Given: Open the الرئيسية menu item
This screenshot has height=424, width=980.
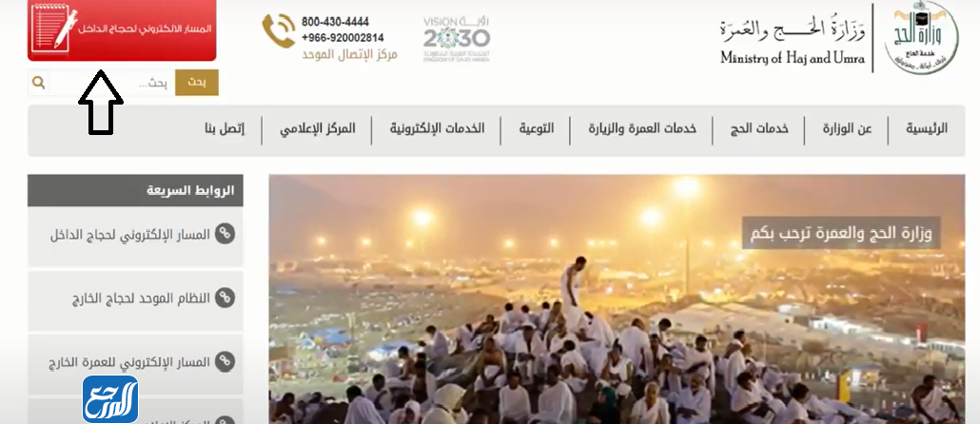Looking at the screenshot, I should point(927,128).
